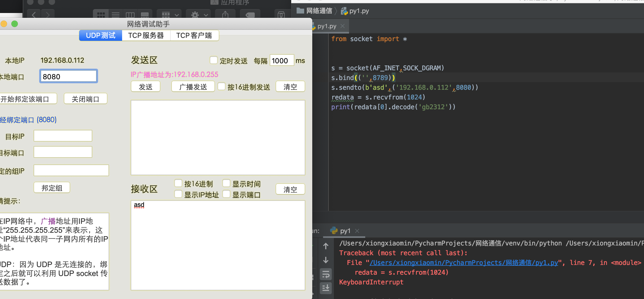Open the py1.py file link in traceback
This screenshot has height=299, width=644.
464,263
